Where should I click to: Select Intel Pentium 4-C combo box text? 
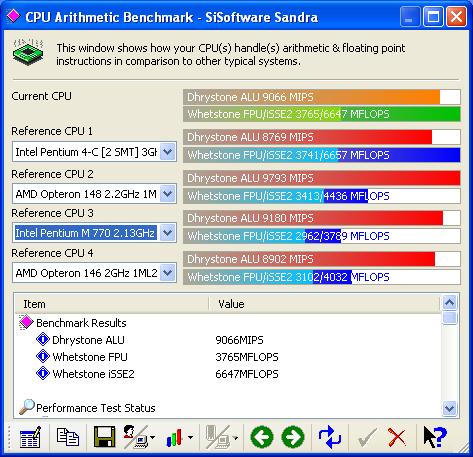coord(86,152)
